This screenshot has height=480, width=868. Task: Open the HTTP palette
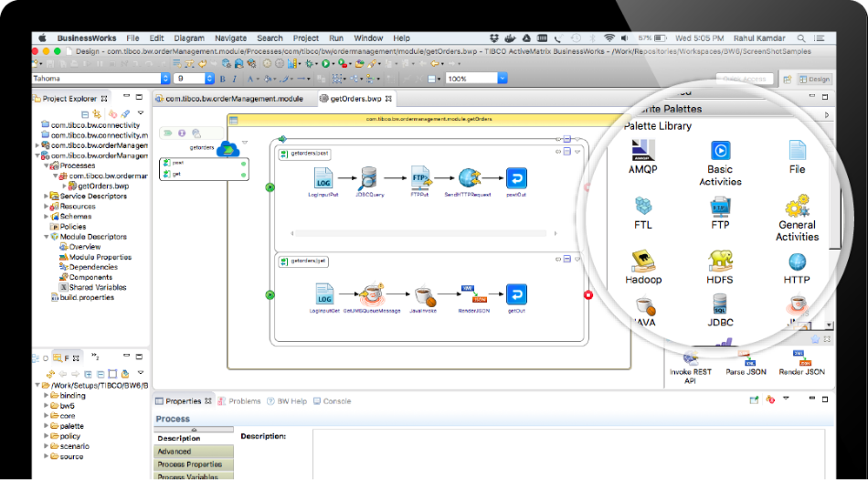[x=797, y=269]
